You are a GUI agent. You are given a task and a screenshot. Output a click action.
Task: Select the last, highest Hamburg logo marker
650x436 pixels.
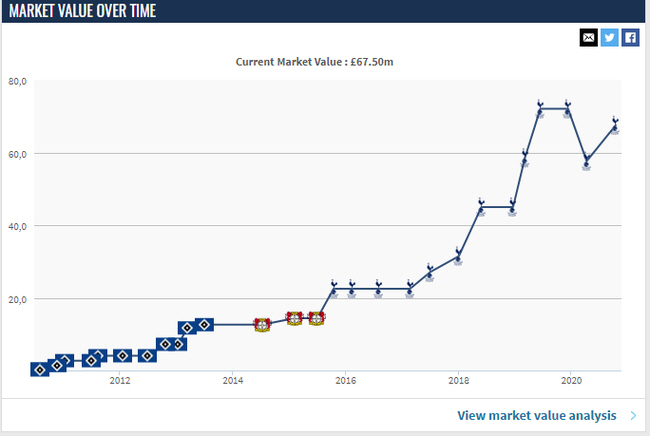pyautogui.click(x=204, y=325)
